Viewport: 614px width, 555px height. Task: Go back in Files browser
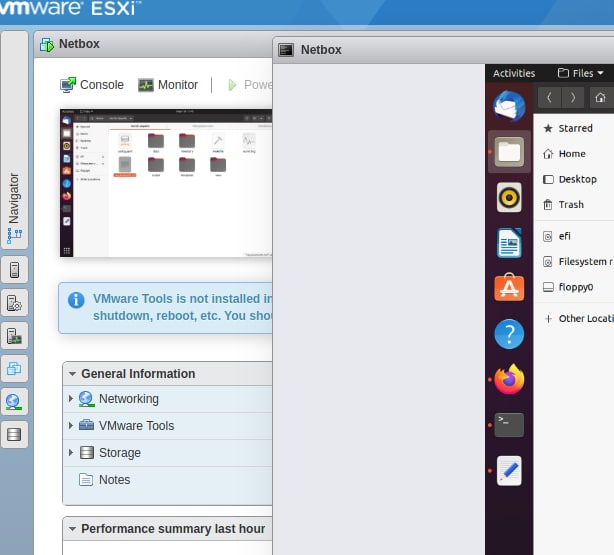coord(549,97)
